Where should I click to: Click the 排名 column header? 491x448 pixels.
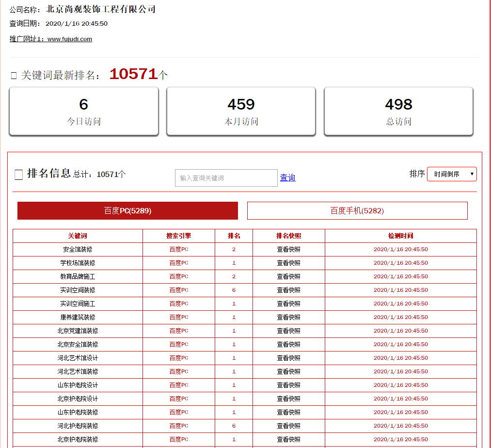click(x=234, y=236)
